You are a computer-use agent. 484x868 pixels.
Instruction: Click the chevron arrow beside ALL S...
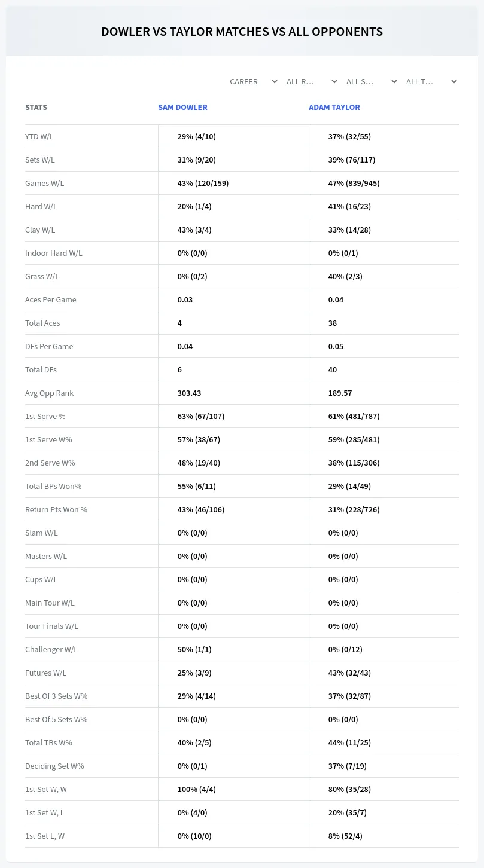click(394, 81)
